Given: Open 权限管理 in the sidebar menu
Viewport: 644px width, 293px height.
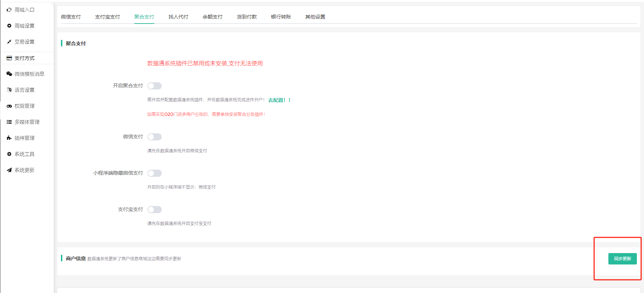Looking at the screenshot, I should (x=24, y=106).
